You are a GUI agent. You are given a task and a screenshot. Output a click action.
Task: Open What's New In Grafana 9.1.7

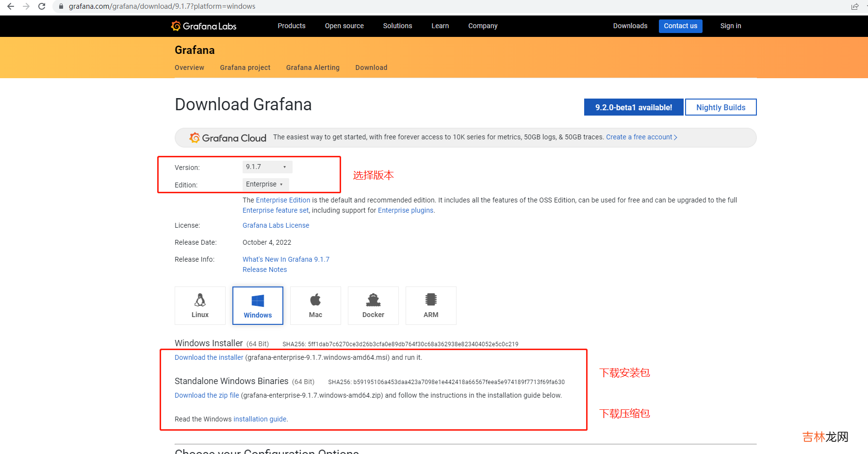(x=286, y=259)
